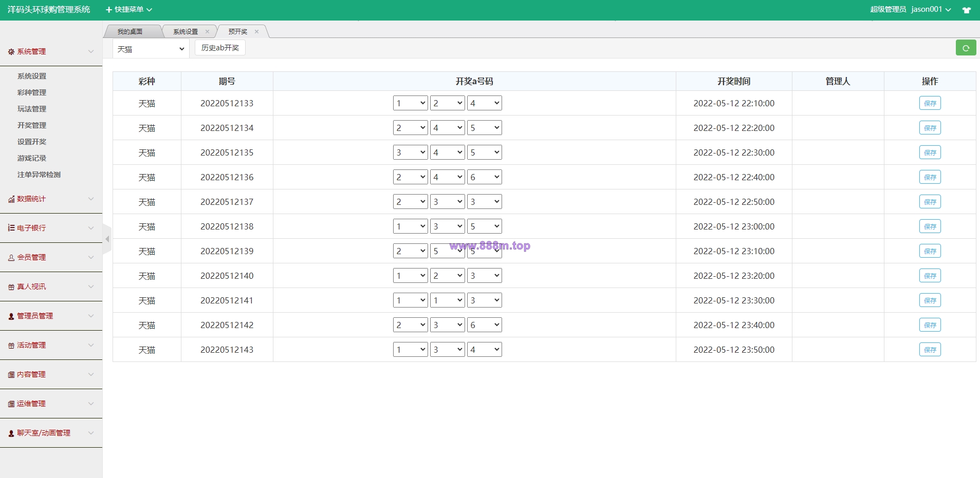Click the 管理员管理 person icon
This screenshot has height=478, width=980.
[x=11, y=316]
